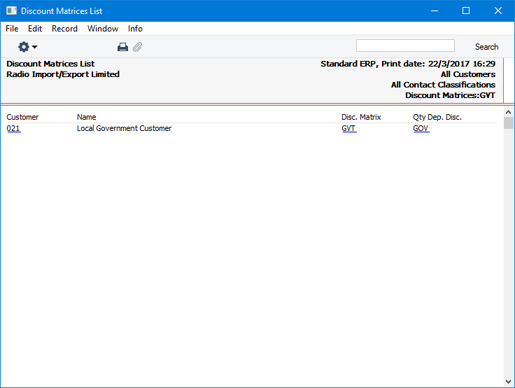Image resolution: width=515 pixels, height=388 pixels.
Task: Open the Info menu
Action: (135, 29)
